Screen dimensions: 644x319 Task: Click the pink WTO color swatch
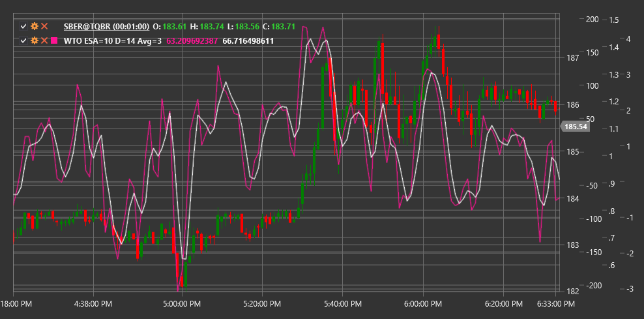[x=54, y=40]
